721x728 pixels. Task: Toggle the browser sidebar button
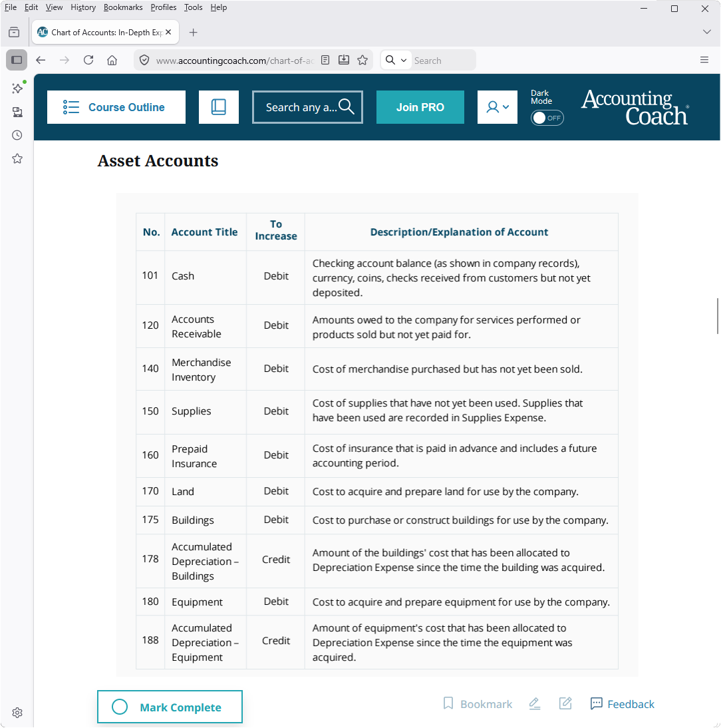pyautogui.click(x=17, y=60)
